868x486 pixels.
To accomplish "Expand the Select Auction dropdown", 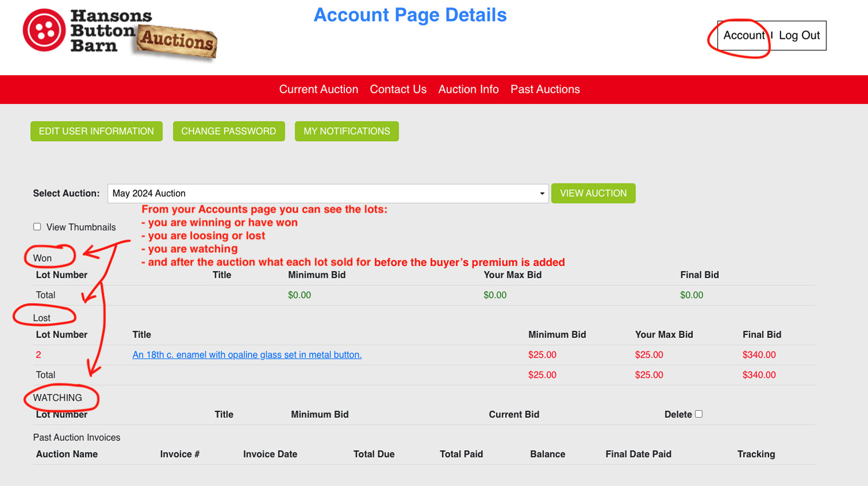I will [x=327, y=193].
